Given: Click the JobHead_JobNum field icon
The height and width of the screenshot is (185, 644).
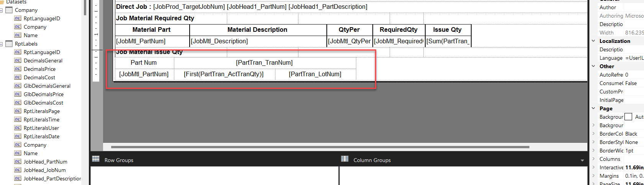Looking at the screenshot, I should click(18, 170).
